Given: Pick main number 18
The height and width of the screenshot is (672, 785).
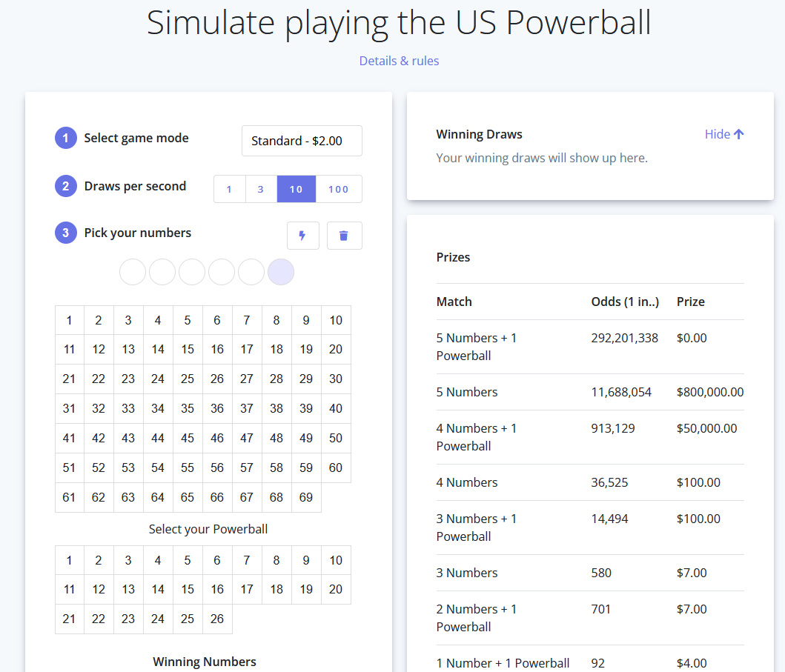Looking at the screenshot, I should pos(276,349).
